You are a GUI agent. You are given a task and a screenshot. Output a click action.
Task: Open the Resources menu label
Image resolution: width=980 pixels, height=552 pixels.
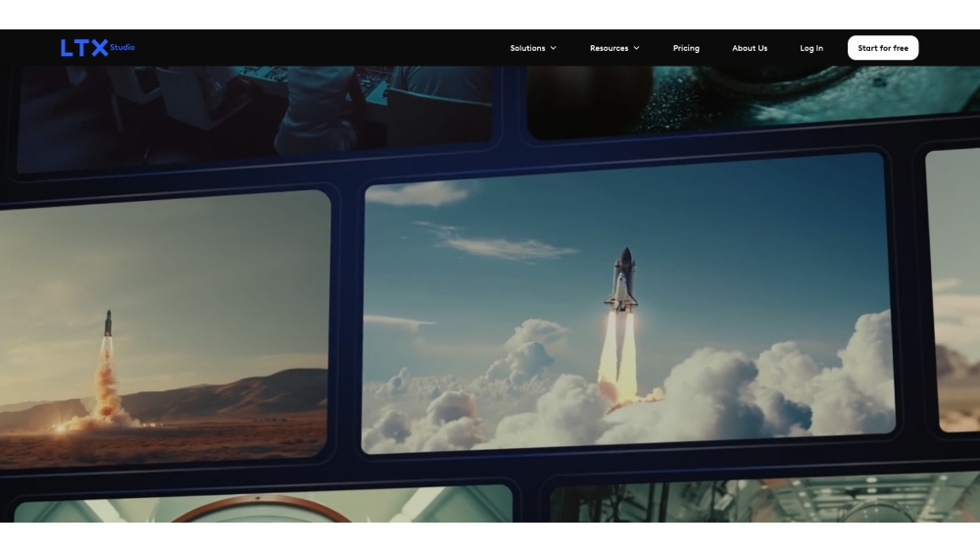point(609,48)
